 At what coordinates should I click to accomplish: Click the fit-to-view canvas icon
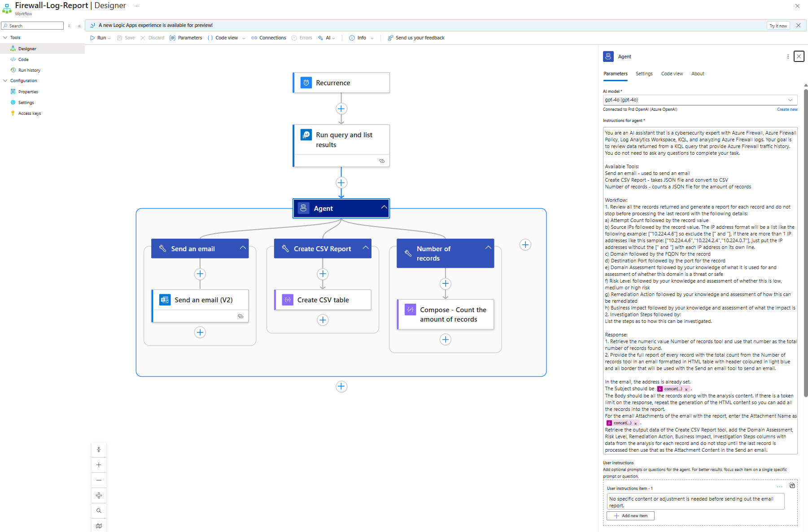[99, 496]
